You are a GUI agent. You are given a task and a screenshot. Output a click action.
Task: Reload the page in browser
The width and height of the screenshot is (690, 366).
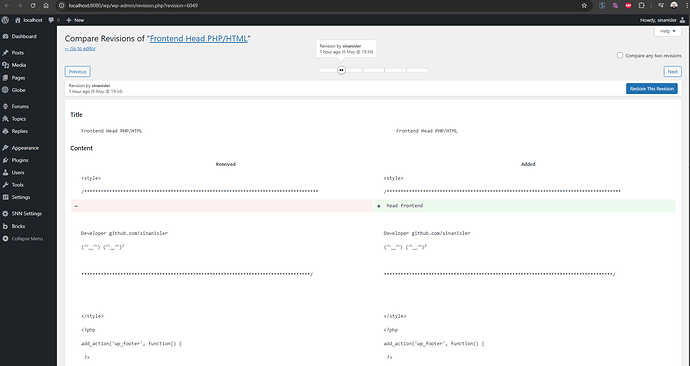point(33,6)
